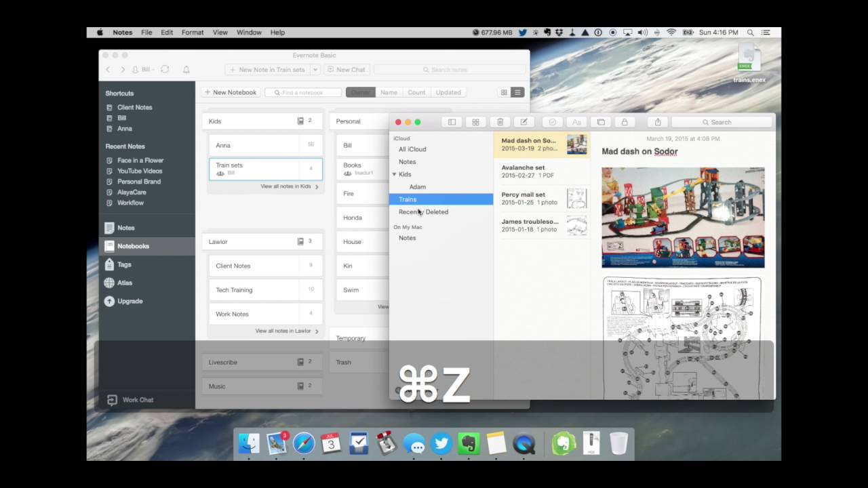Open Work Chat in Evernote sidebar
Viewport: 868px width, 488px height.
point(131,400)
